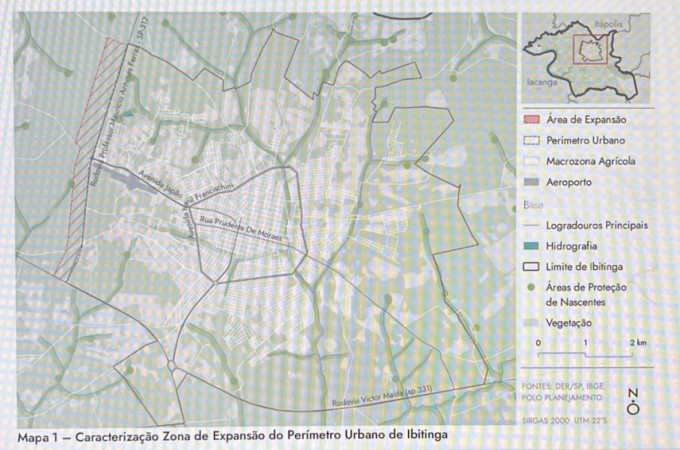
Task: Click the 'Aeroporto' legend text
Action: [569, 182]
